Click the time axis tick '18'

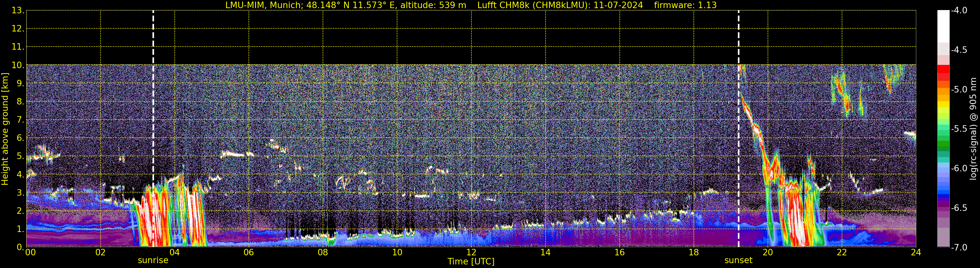tap(694, 252)
